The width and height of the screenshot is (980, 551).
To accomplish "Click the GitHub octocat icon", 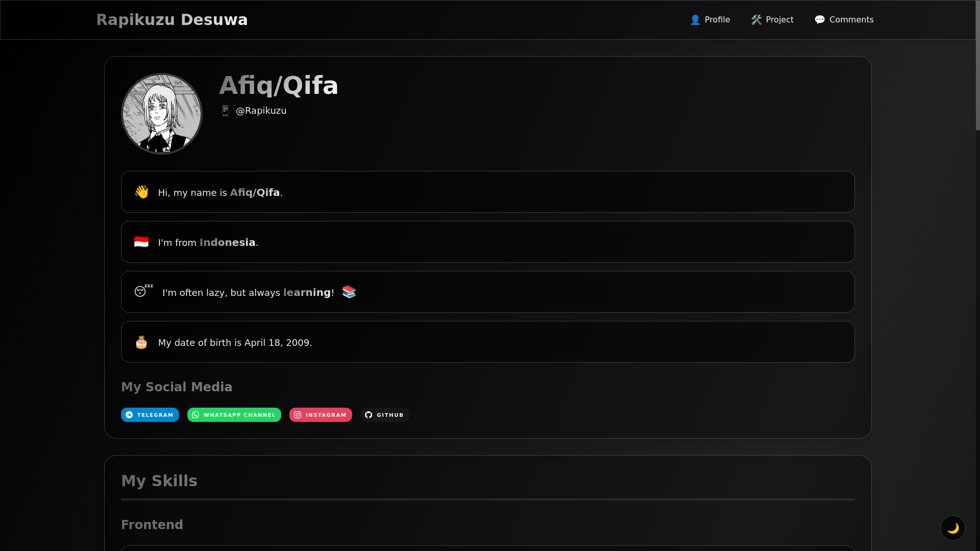I will tap(369, 415).
